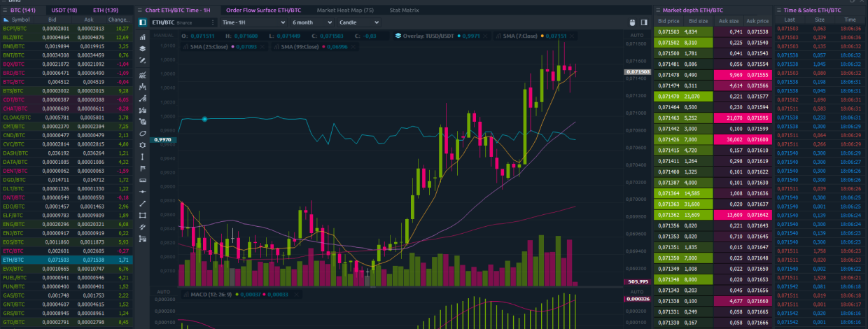Screen dimensions: 868x329
Task: Click the pink SMA (25:Close) color dot
Action: 232,47
